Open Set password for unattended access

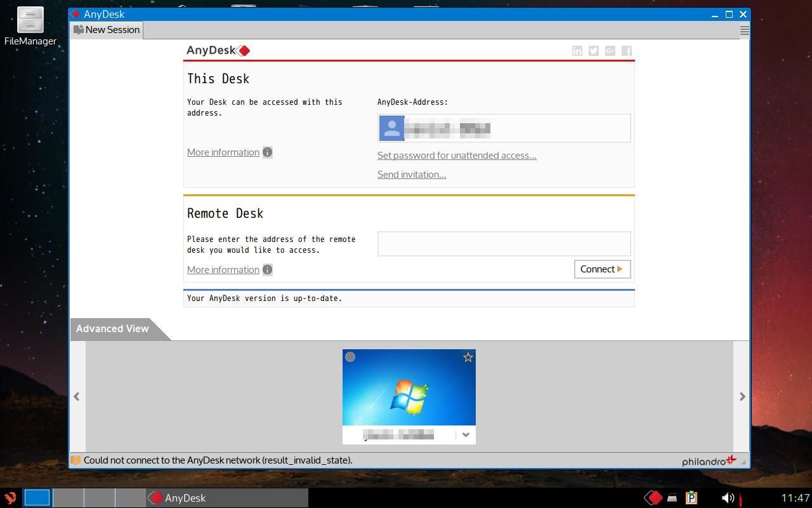457,155
